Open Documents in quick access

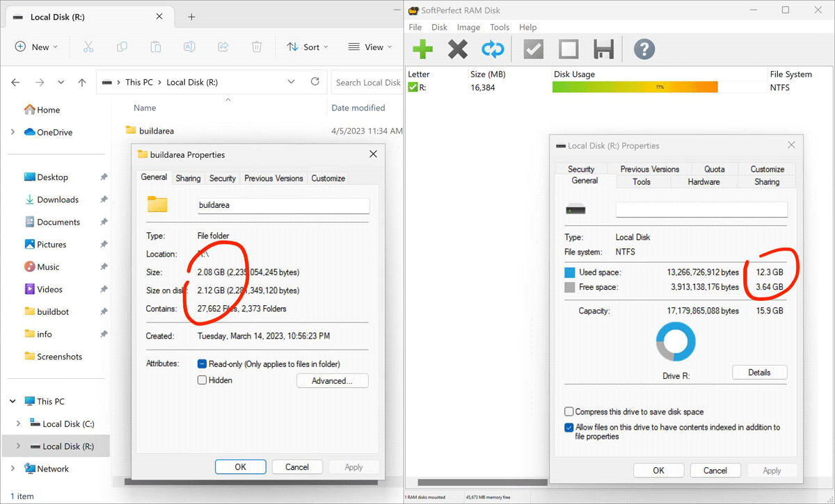click(52, 222)
